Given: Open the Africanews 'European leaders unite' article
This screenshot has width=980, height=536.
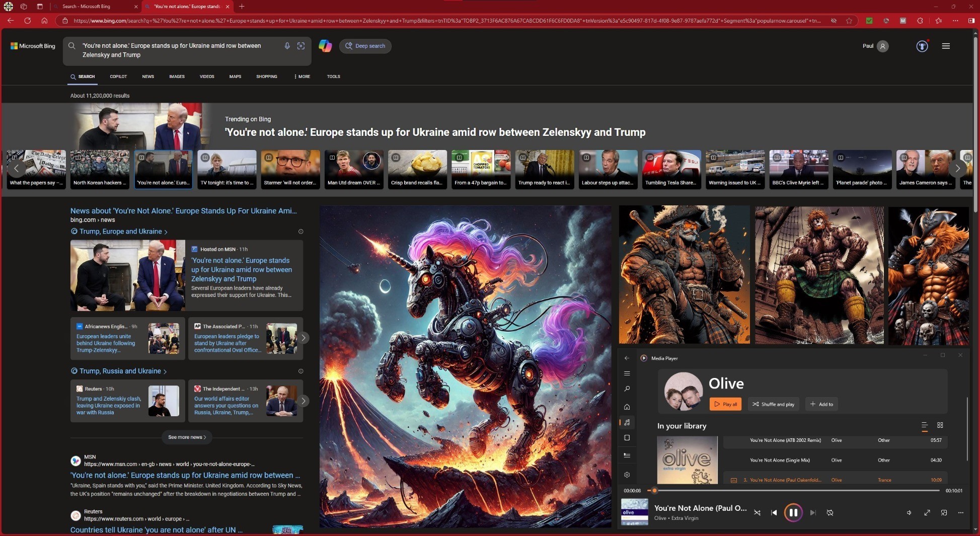Looking at the screenshot, I should click(x=128, y=338).
